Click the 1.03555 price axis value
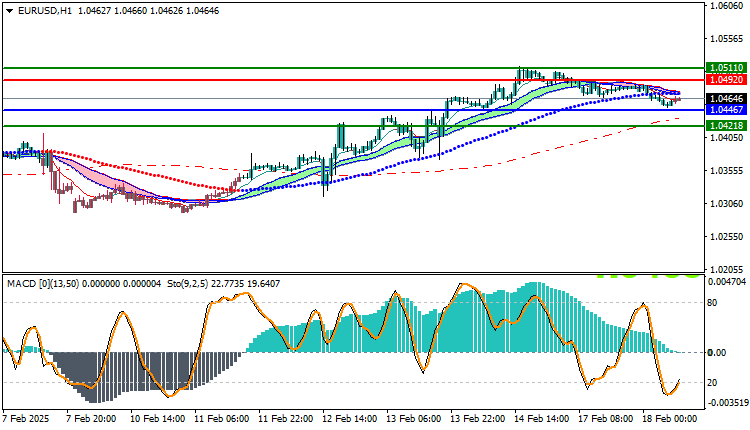 (x=727, y=171)
